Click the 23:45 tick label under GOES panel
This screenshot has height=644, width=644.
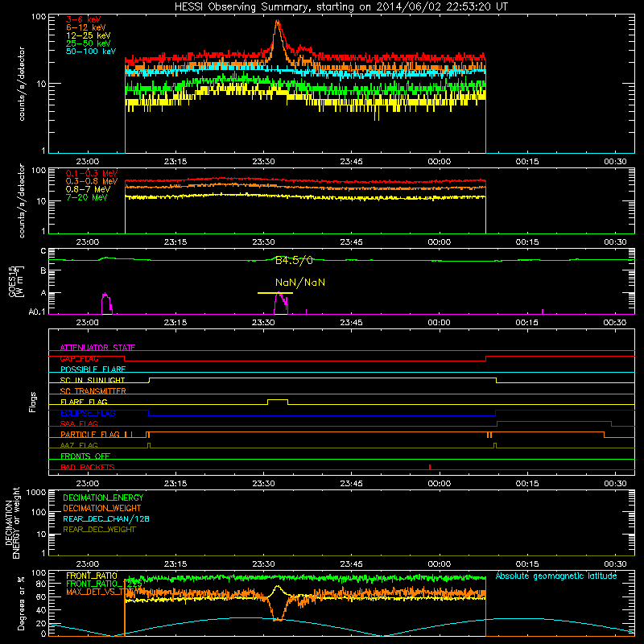tap(351, 323)
